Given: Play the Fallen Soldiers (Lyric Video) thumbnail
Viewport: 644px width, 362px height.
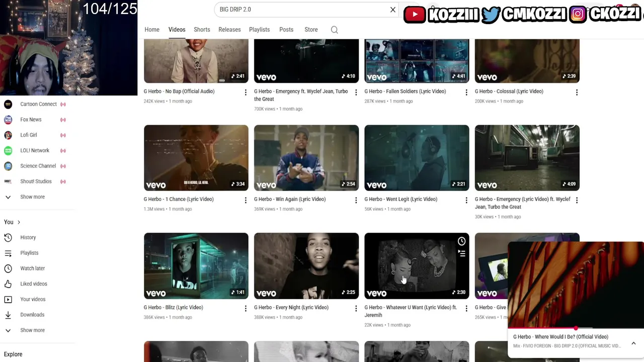Looking at the screenshot, I should point(417,61).
